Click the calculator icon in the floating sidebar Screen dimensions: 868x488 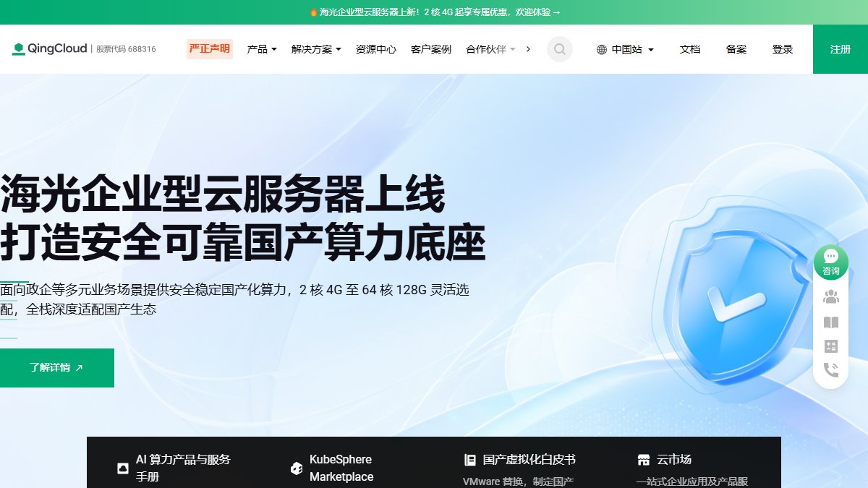[x=831, y=346]
